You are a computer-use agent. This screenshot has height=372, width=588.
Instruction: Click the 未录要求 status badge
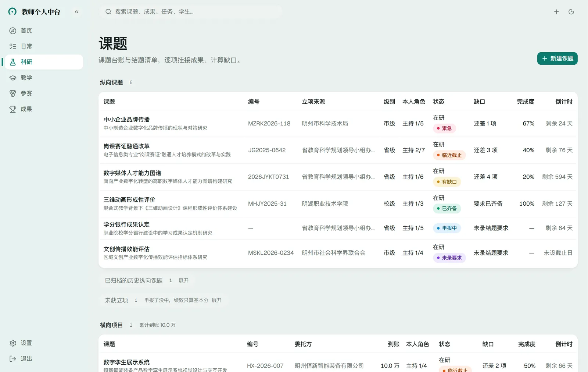pyautogui.click(x=449, y=258)
